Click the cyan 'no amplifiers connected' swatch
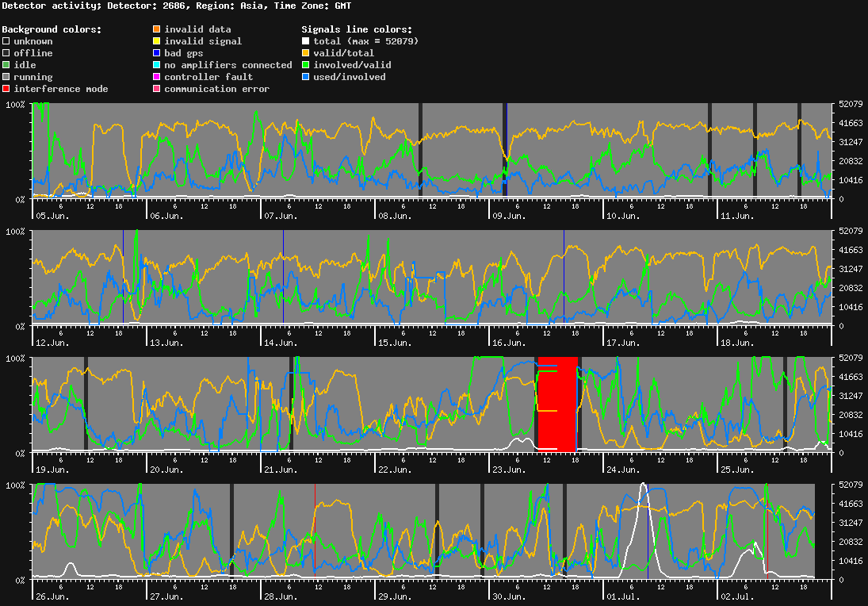 [x=157, y=65]
